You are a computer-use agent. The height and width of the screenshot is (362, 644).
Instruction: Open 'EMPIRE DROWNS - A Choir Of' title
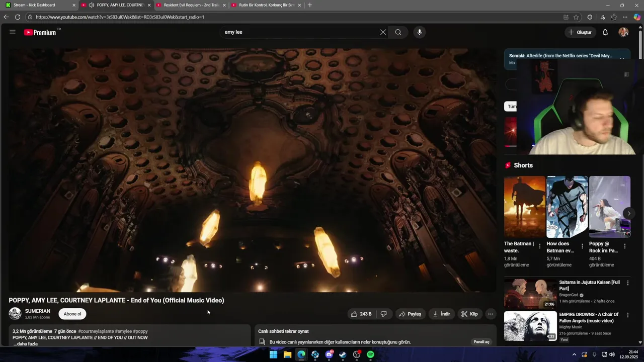point(589,318)
